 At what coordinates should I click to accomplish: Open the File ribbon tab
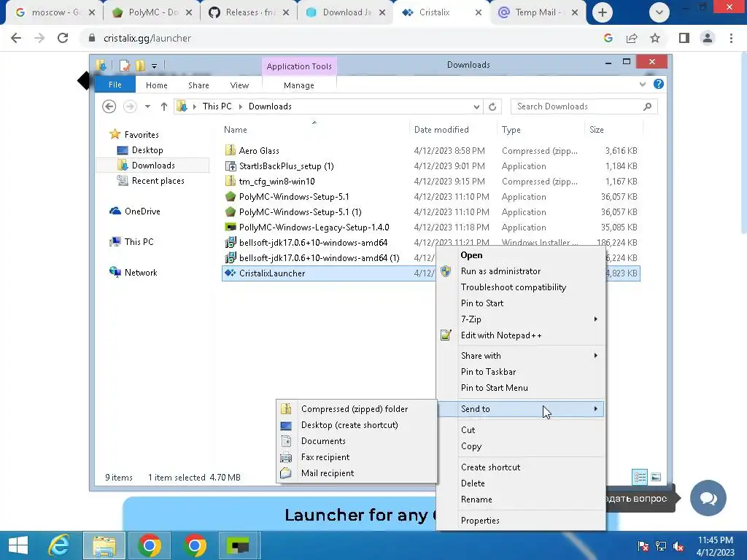[x=115, y=85]
